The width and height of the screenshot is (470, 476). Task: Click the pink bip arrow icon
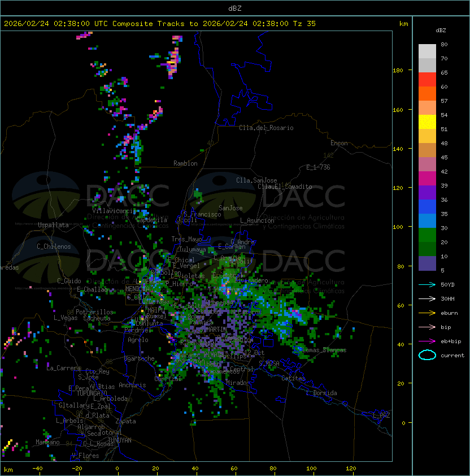[427, 327]
